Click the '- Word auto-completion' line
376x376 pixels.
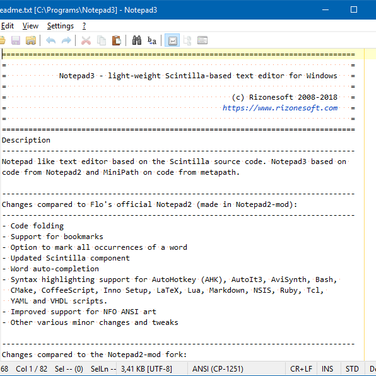[50, 269]
